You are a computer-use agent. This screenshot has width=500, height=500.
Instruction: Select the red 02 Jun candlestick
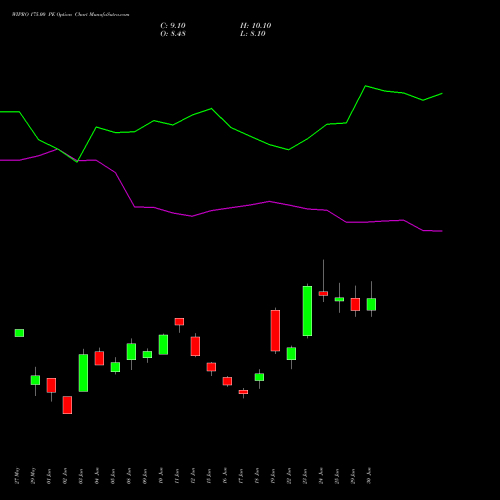point(67,405)
